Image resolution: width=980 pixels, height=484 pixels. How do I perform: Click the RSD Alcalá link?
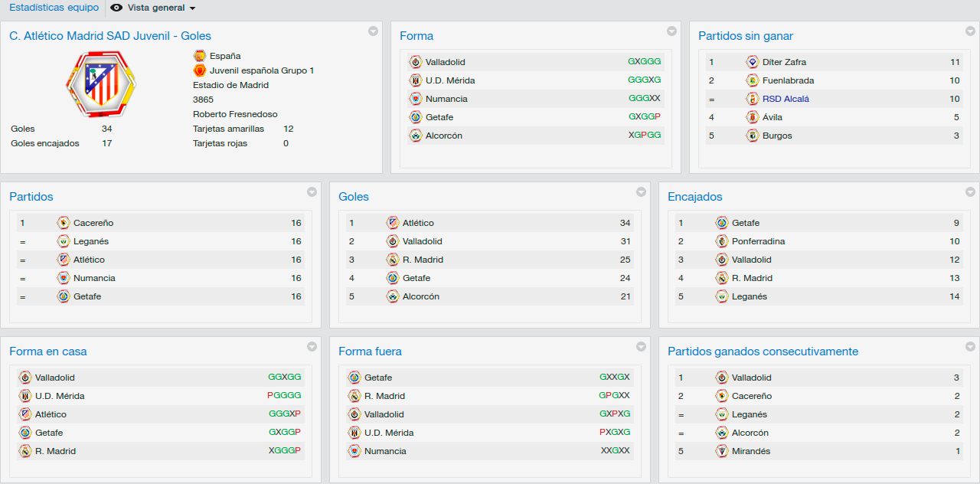786,99
